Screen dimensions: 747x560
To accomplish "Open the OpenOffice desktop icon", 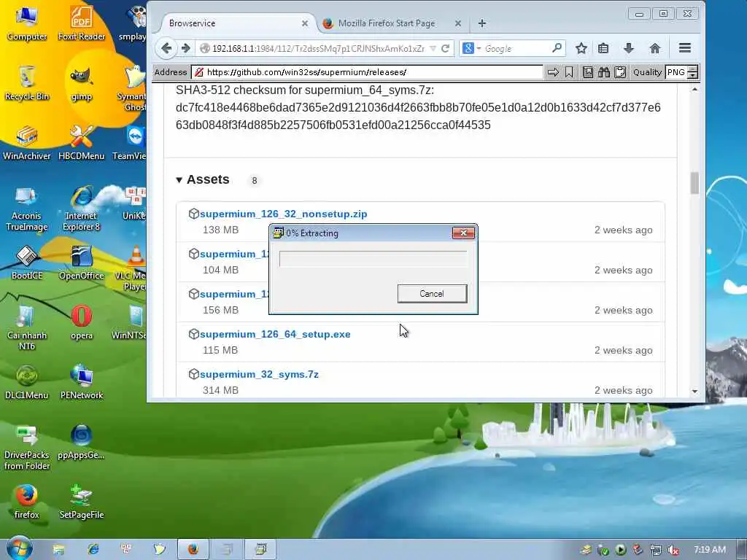I will tap(82, 262).
